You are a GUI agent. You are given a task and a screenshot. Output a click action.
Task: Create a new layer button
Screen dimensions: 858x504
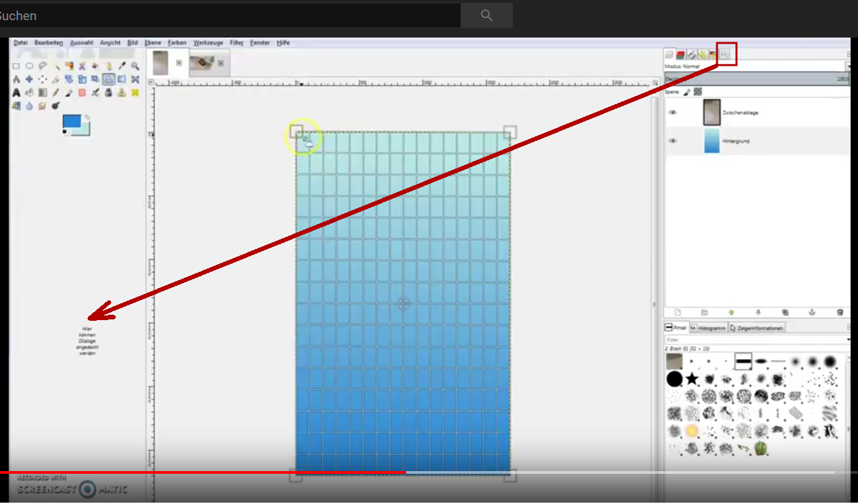tap(677, 312)
